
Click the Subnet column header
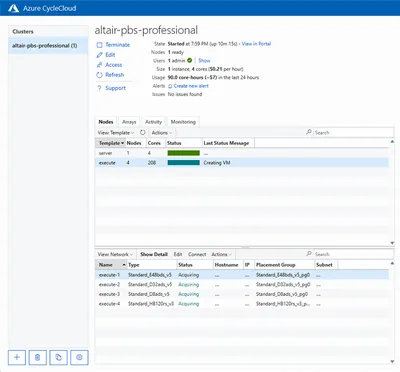click(x=326, y=265)
